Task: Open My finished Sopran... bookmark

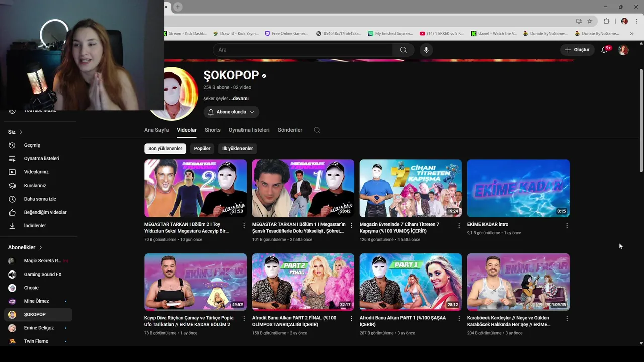Action: (x=390, y=34)
